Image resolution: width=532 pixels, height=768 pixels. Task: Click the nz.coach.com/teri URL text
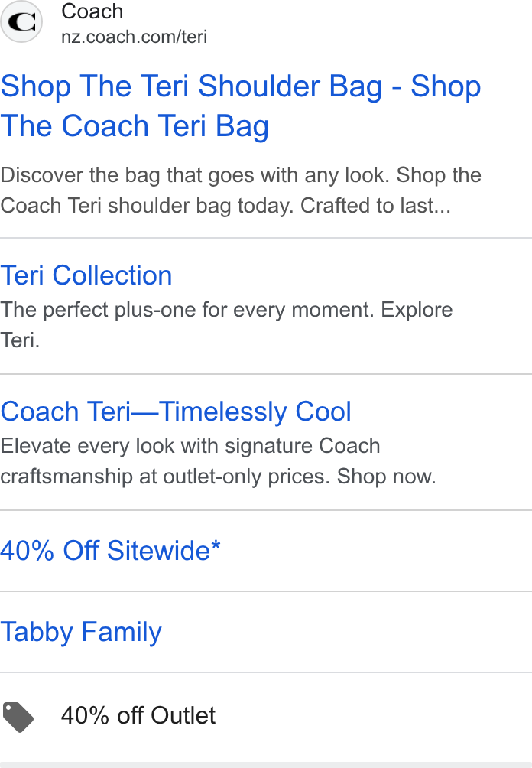(134, 37)
